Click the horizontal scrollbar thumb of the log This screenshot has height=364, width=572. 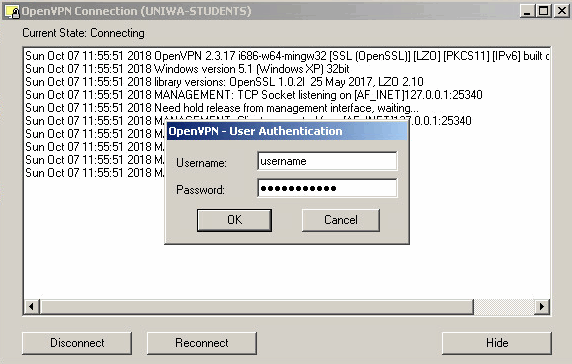pyautogui.click(x=257, y=307)
